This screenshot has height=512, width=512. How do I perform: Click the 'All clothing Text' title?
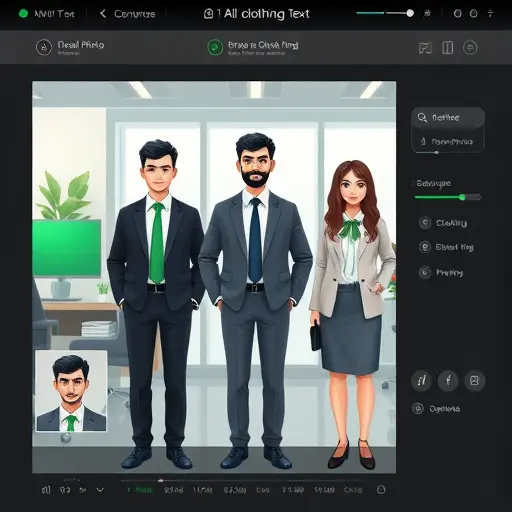pos(267,14)
